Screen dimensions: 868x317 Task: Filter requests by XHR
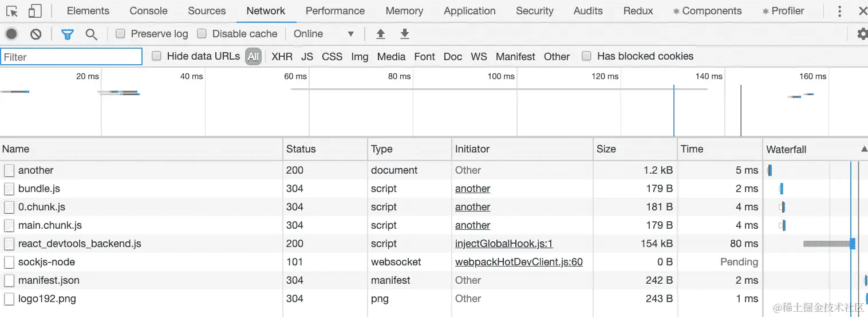(x=282, y=57)
